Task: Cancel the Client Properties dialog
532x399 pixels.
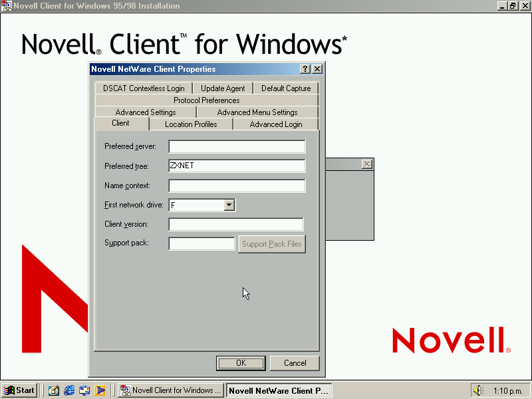Action: click(295, 363)
